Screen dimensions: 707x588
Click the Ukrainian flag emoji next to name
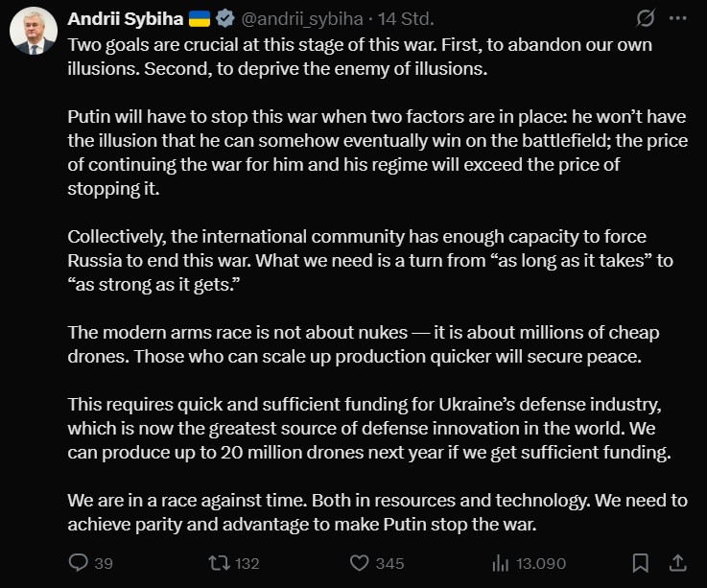(200, 18)
